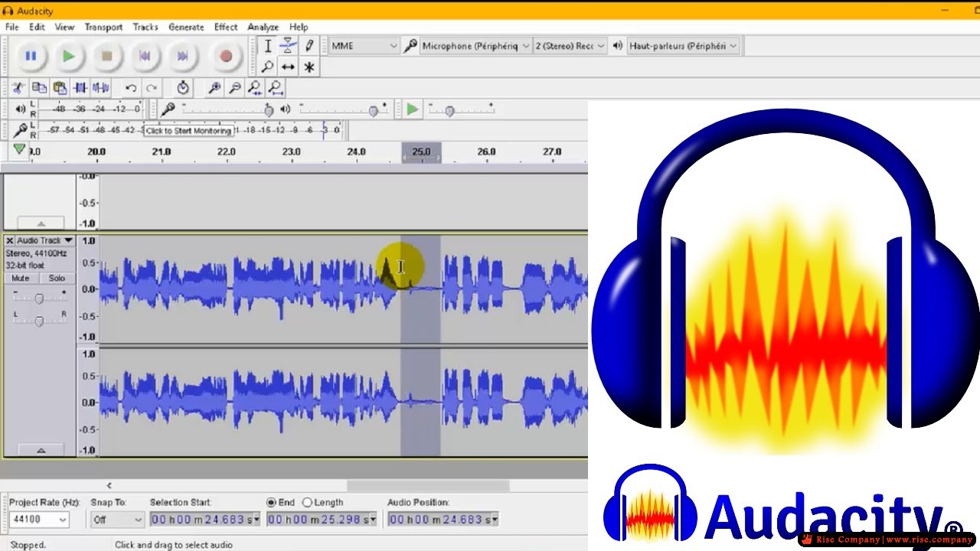Stop playback with the Stop button
980x551 pixels.
pyautogui.click(x=107, y=56)
